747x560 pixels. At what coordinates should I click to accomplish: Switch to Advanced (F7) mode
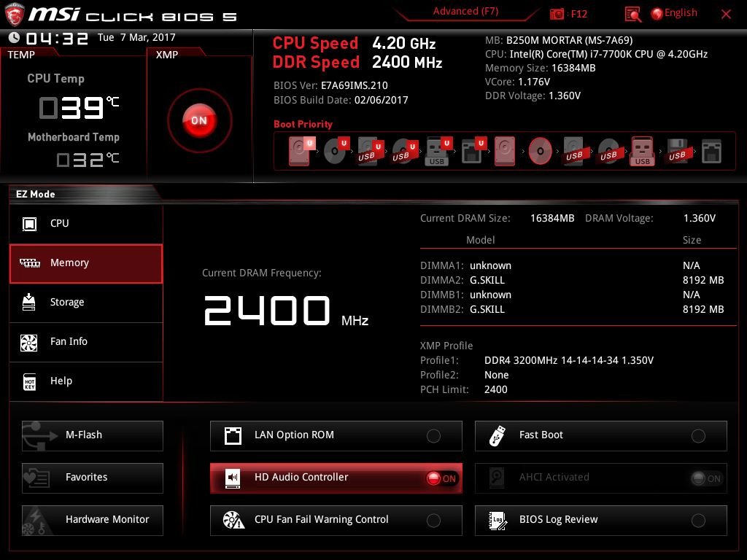point(465,12)
